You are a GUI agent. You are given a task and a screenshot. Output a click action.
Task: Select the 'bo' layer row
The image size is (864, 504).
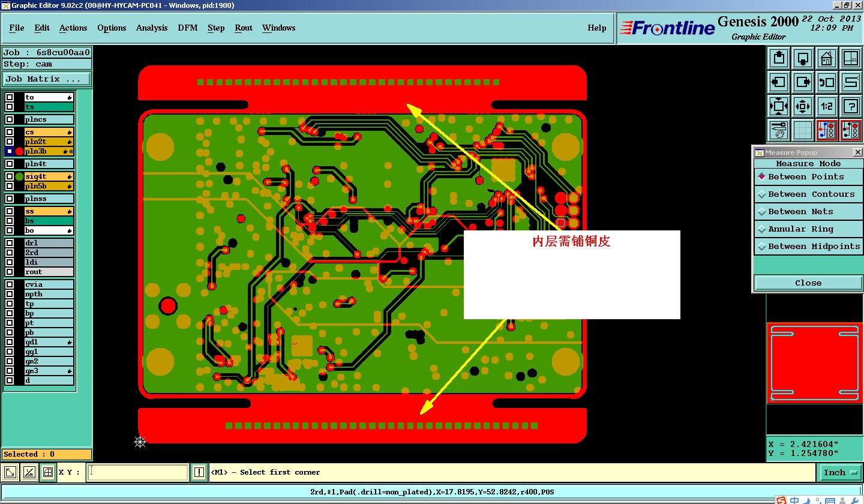(x=49, y=230)
